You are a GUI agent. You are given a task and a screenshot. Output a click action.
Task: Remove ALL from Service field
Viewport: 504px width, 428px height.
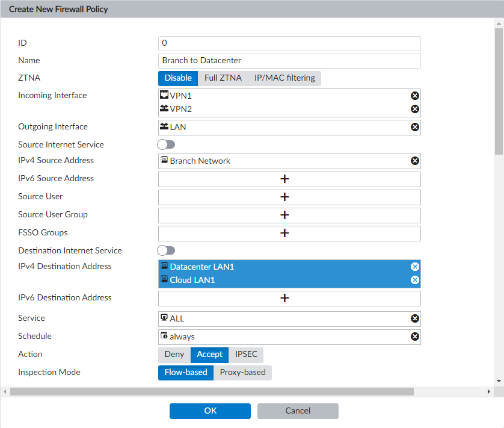pos(414,318)
